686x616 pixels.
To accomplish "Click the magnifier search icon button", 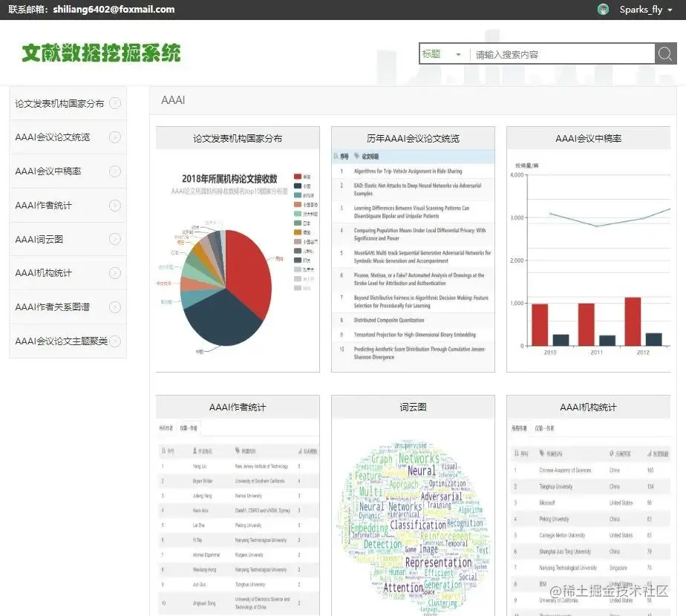I will point(665,54).
